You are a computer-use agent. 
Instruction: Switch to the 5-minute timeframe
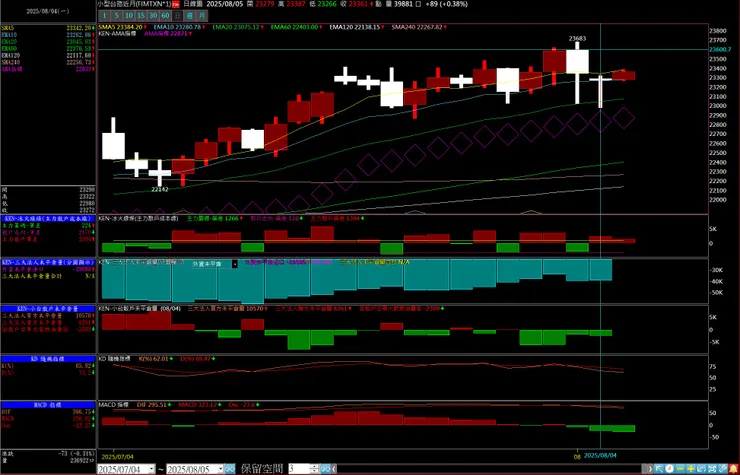(116, 16)
